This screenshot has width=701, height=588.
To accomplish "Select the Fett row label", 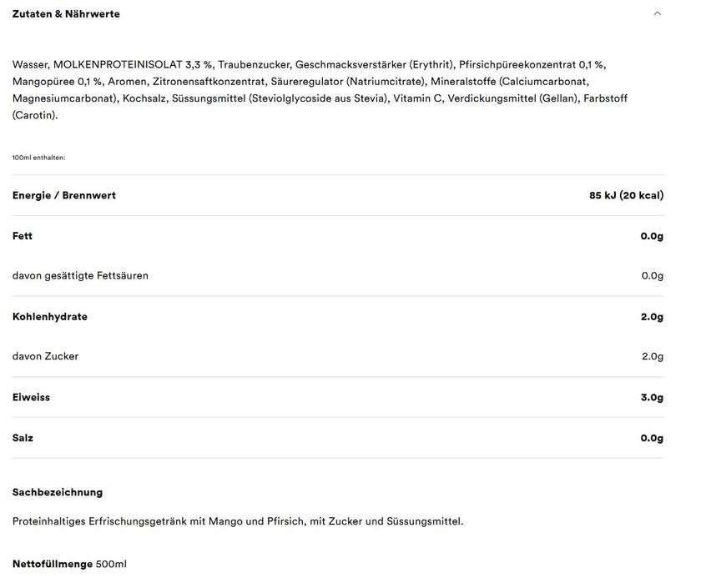I will tap(23, 236).
